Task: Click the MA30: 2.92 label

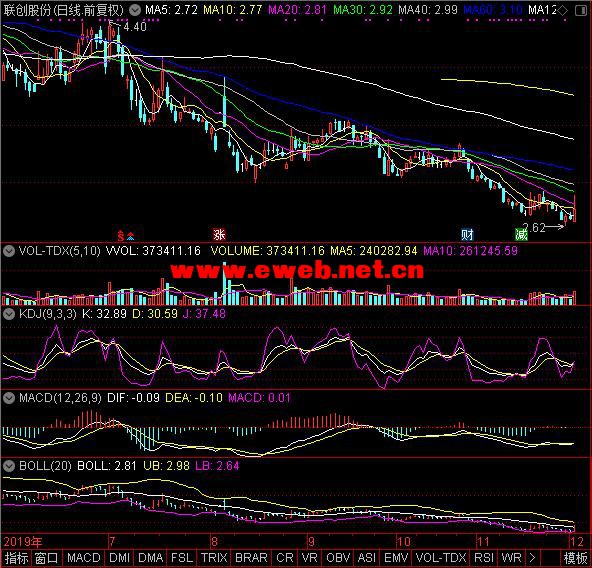Action: [363, 10]
